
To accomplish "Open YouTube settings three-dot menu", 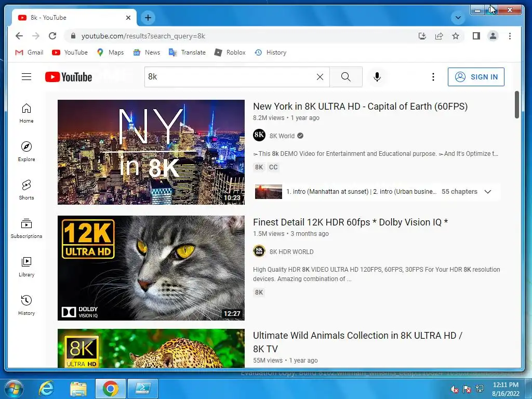I will click(x=433, y=77).
